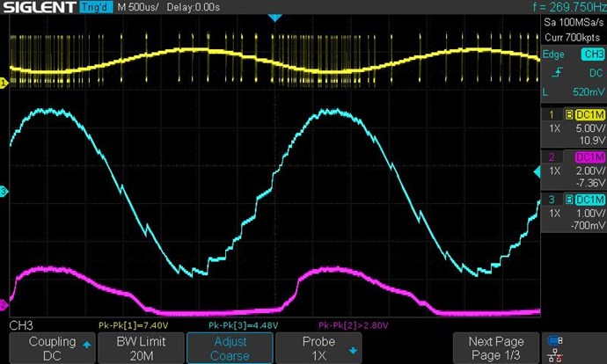Select the BW Limit 20M softkey
The width and height of the screenshot is (607, 364).
pos(141,348)
